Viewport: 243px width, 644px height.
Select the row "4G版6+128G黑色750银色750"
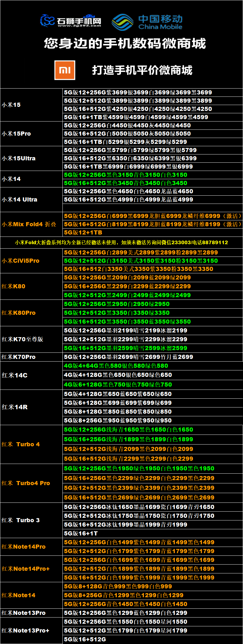[x=153, y=385]
